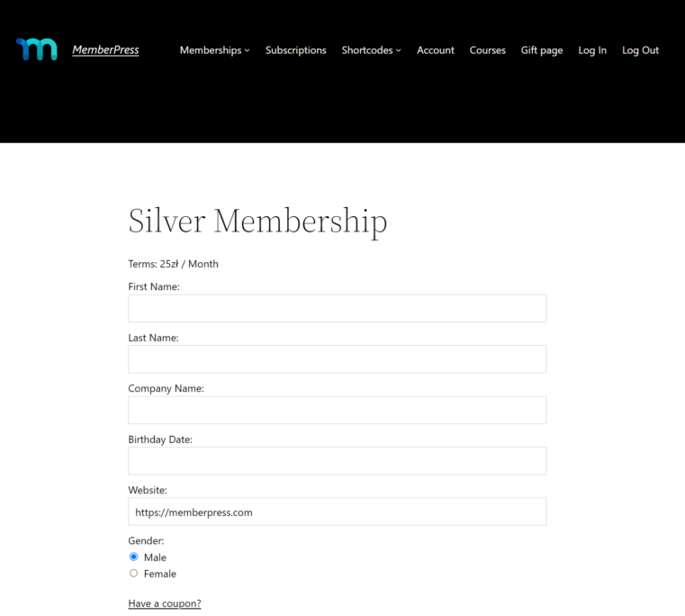This screenshot has width=685, height=616.
Task: Click the MemberPress logo icon
Action: point(37,50)
